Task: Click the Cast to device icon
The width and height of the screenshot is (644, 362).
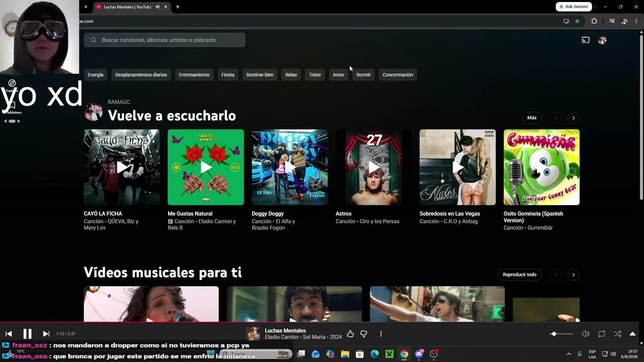Action: [x=586, y=40]
